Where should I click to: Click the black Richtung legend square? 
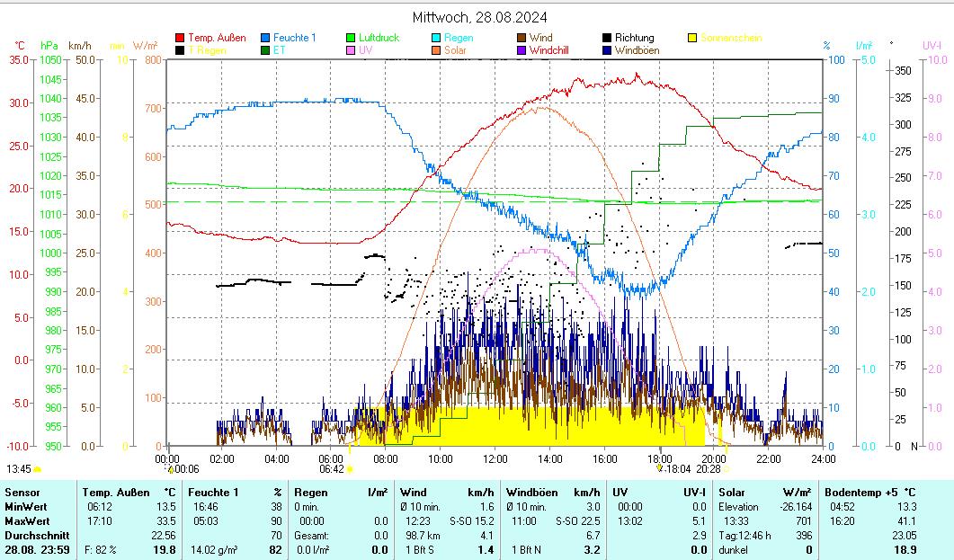coord(607,38)
